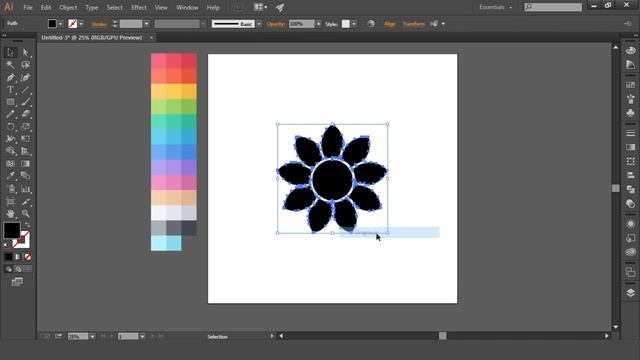Screen dimensions: 640x360
Task: Open the stroke weight dropdown
Action: (146, 24)
